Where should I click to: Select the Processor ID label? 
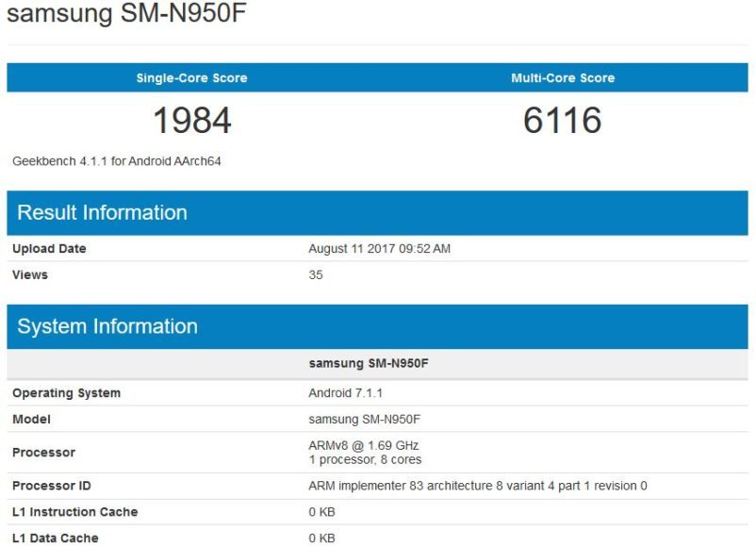click(52, 486)
